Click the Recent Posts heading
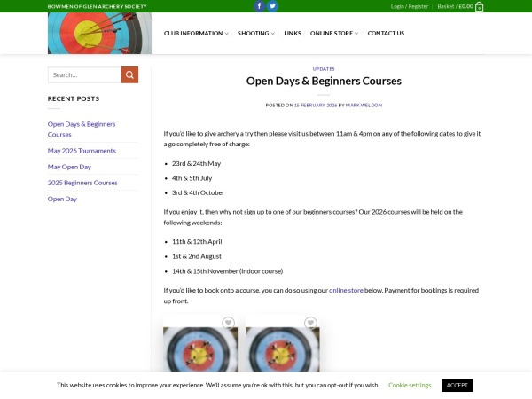 click(74, 98)
